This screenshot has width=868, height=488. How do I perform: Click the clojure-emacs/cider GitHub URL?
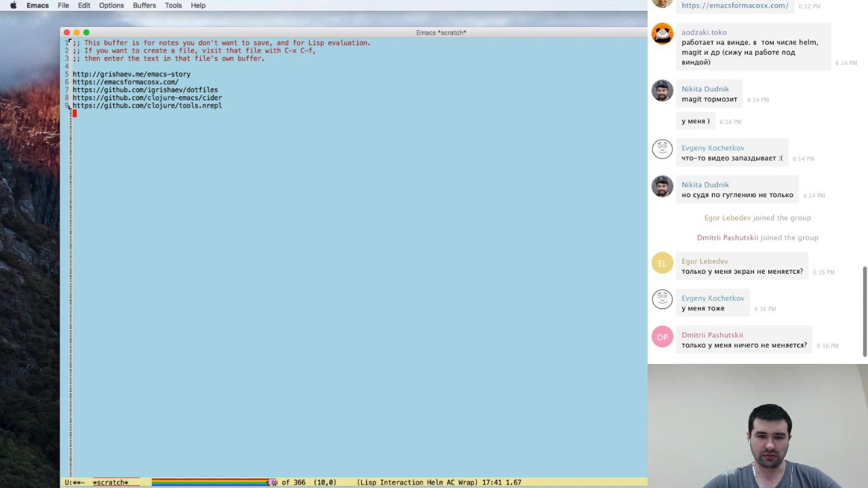147,98
